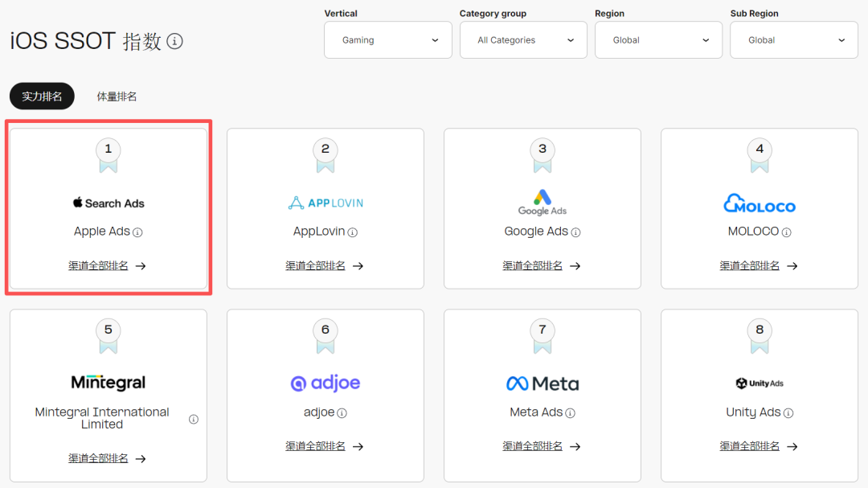
Task: Click the info icon beside adjoe
Action: pyautogui.click(x=342, y=412)
